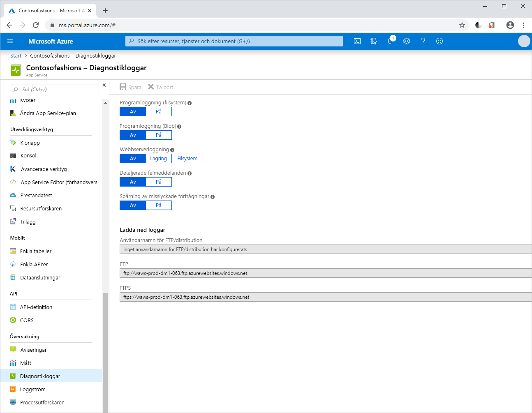Click the Chrome profile icon
This screenshot has height=413, width=532.
(510, 25)
